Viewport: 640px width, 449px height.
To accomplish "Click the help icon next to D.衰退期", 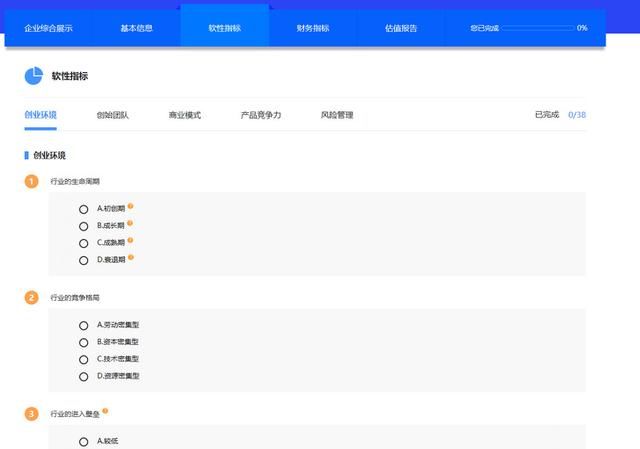I will pyautogui.click(x=130, y=258).
